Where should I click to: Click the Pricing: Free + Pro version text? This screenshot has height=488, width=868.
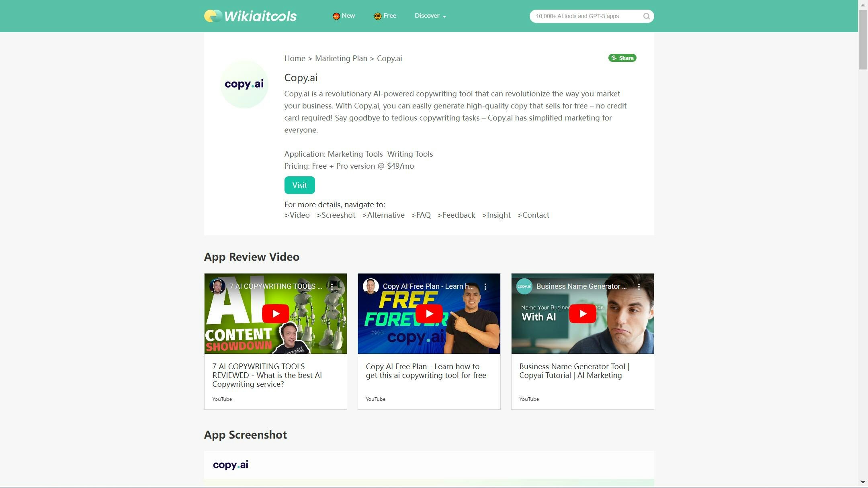(x=349, y=166)
